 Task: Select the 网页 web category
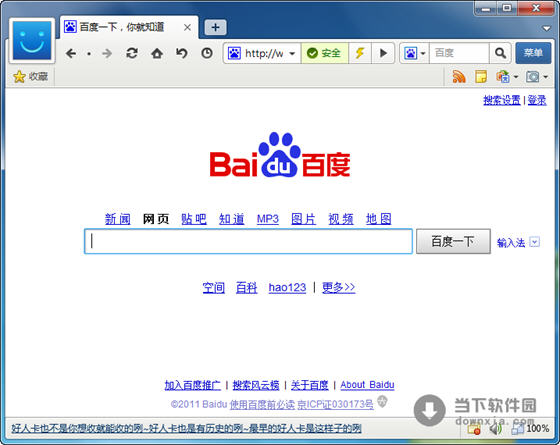coord(156,219)
